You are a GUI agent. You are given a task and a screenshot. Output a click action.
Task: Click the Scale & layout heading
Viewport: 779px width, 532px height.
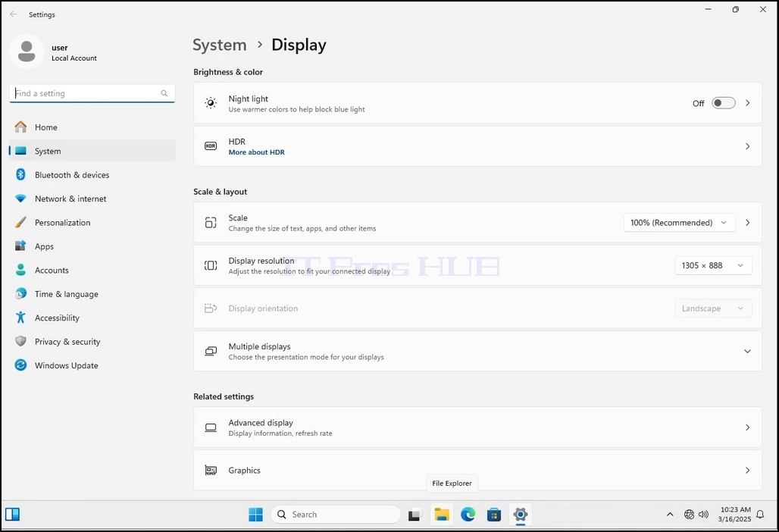tap(220, 192)
